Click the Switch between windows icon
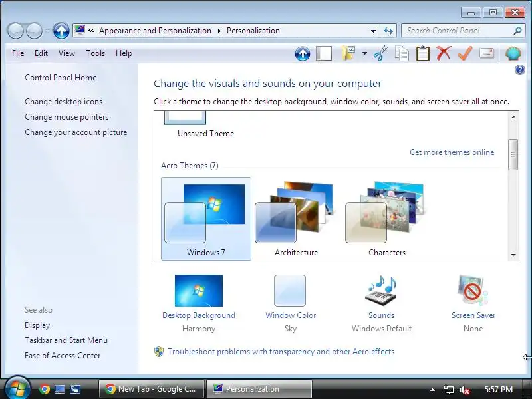 [75, 389]
